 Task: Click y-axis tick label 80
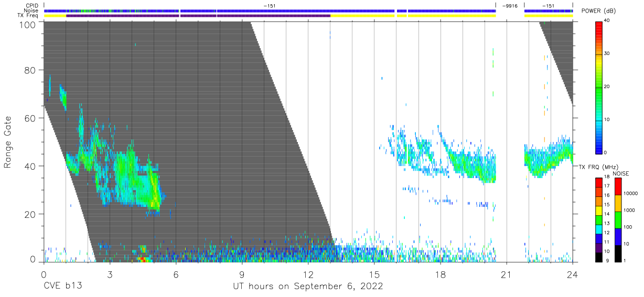pos(29,70)
